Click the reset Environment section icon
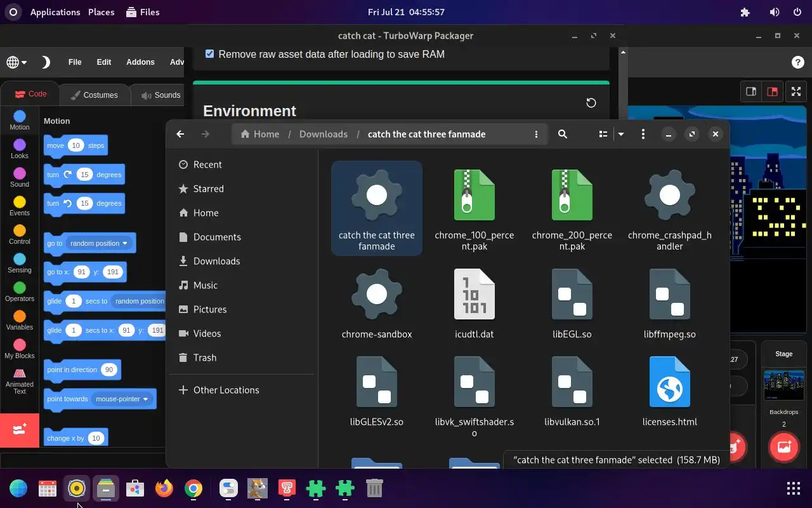This screenshot has width=812, height=508. [591, 103]
